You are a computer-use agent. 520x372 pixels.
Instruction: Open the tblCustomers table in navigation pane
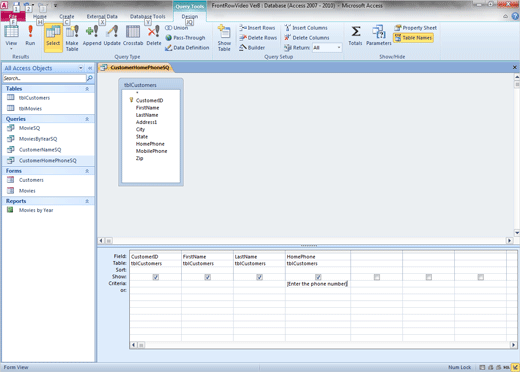click(34, 98)
